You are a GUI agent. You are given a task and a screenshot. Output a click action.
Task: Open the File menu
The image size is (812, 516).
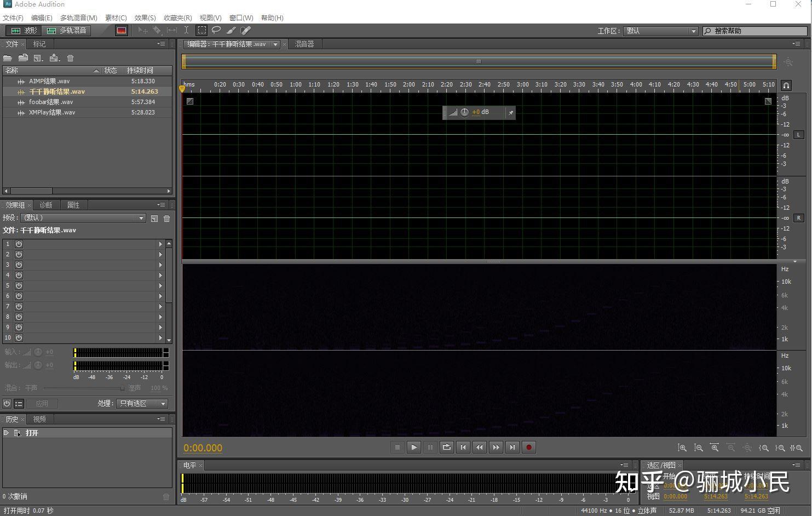click(x=13, y=18)
